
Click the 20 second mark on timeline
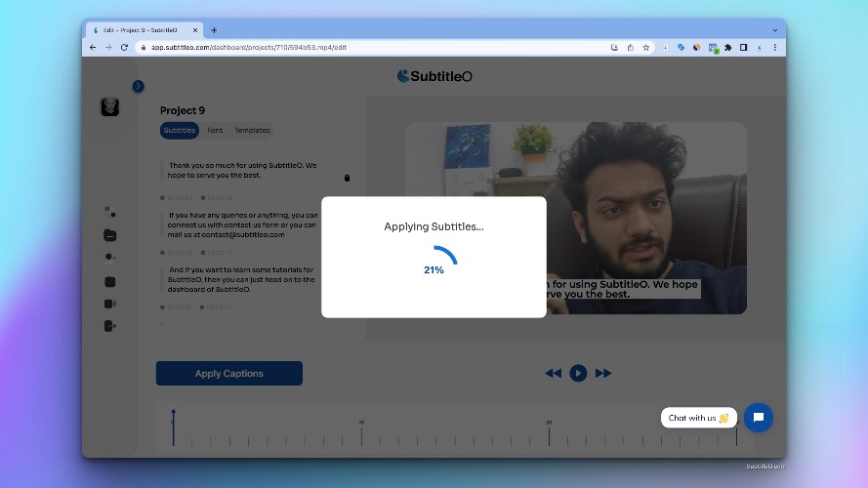tap(549, 432)
